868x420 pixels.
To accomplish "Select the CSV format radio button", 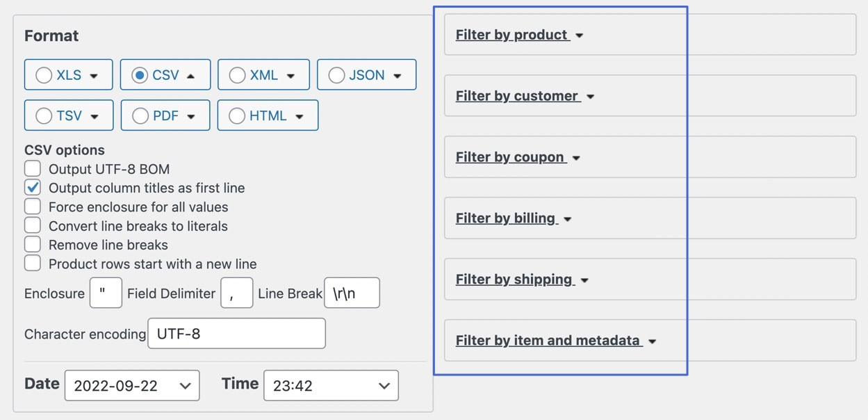I will click(x=140, y=75).
